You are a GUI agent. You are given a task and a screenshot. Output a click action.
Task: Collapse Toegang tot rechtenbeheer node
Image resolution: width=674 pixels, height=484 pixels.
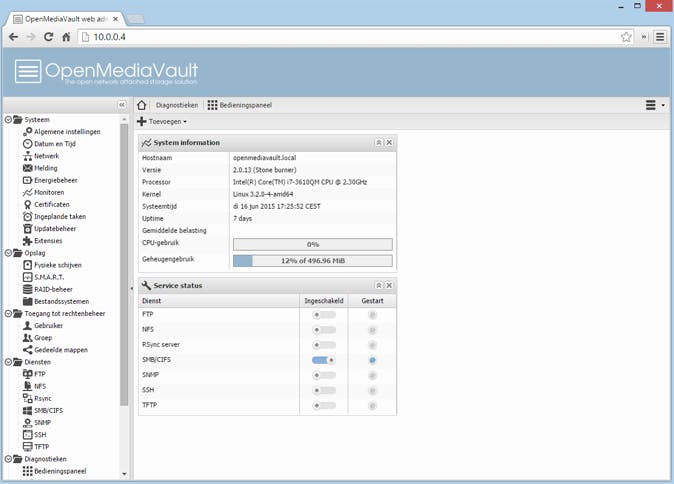8,313
